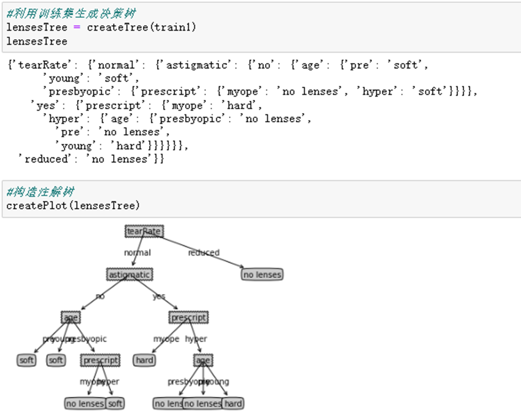Click the output line 'young': 'hard'}}}}}},
Image resolution: width=521 pixels, height=420 pixels.
(x=122, y=146)
